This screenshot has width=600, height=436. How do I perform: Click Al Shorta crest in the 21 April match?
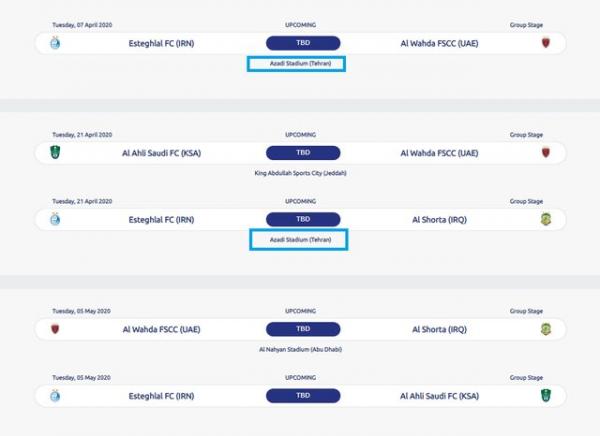(x=546, y=219)
